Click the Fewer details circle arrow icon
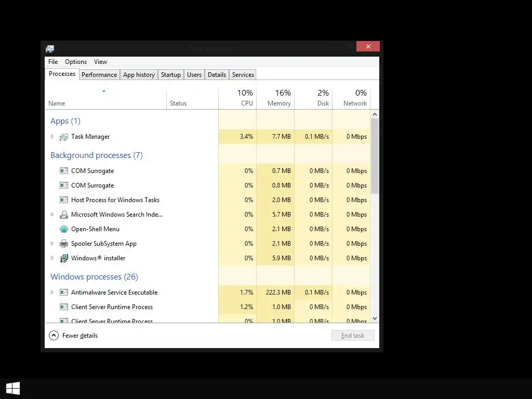Screen dimensions: 532x399 (54, 336)
